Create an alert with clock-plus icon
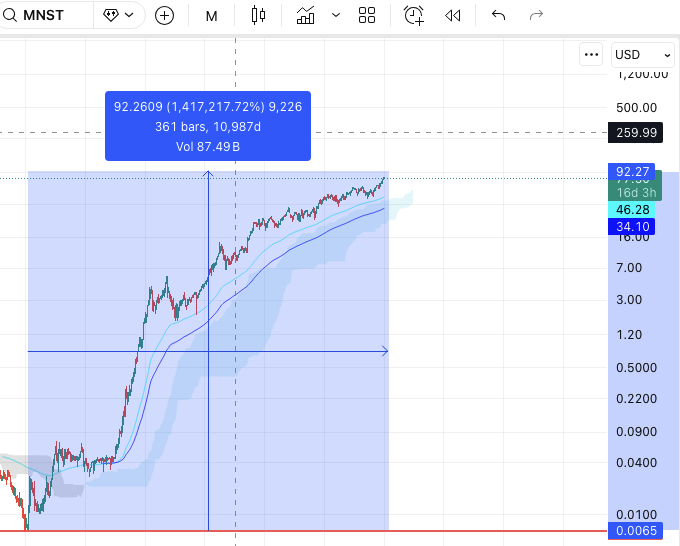This screenshot has width=680, height=546. click(414, 15)
